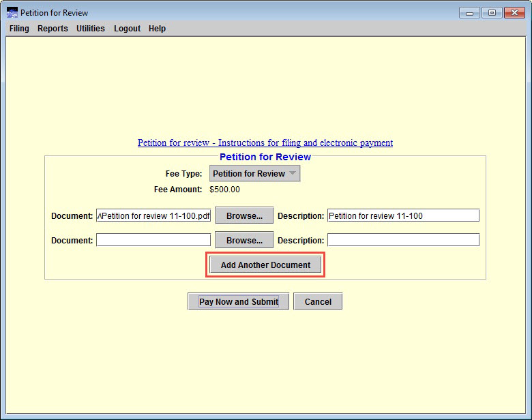Screen dimensions: 532x420
Task: Maximize the Petition for Review window
Action: (492, 13)
